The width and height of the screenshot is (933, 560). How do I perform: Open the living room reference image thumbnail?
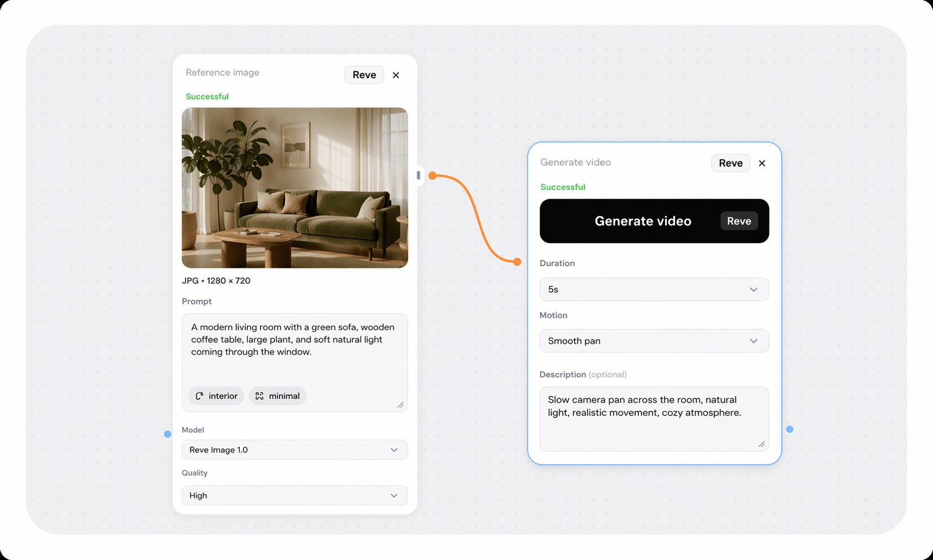point(295,188)
